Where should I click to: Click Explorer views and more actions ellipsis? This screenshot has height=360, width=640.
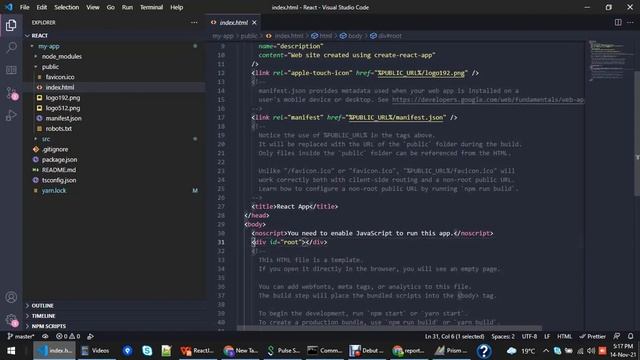[x=194, y=22]
